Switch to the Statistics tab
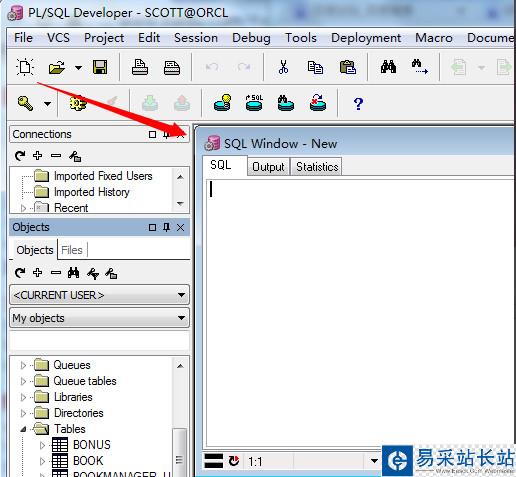 pos(317,166)
